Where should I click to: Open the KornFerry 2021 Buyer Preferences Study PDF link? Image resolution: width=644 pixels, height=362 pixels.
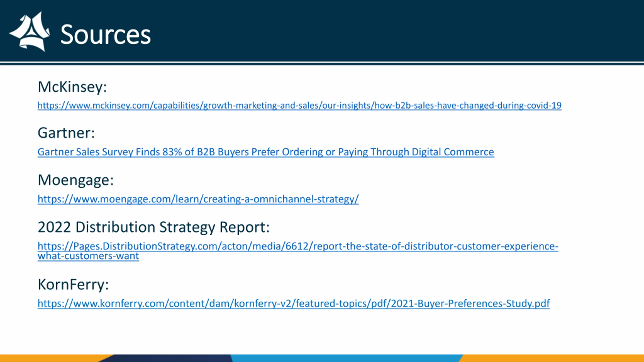pyautogui.click(x=294, y=303)
